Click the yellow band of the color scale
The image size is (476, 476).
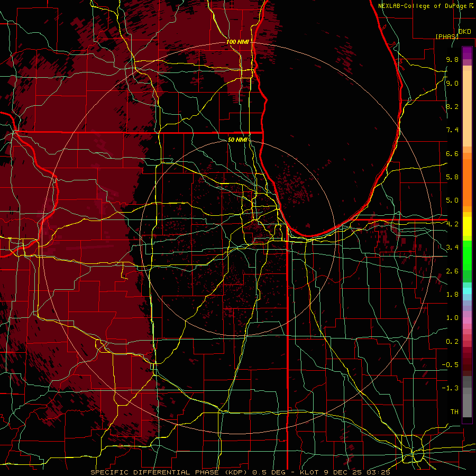pos(467,226)
